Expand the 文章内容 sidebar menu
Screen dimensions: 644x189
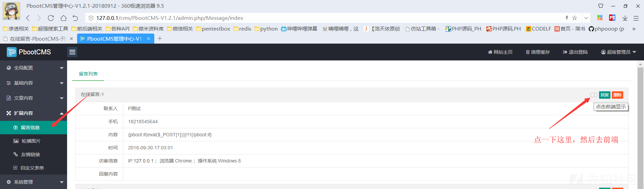[34, 98]
